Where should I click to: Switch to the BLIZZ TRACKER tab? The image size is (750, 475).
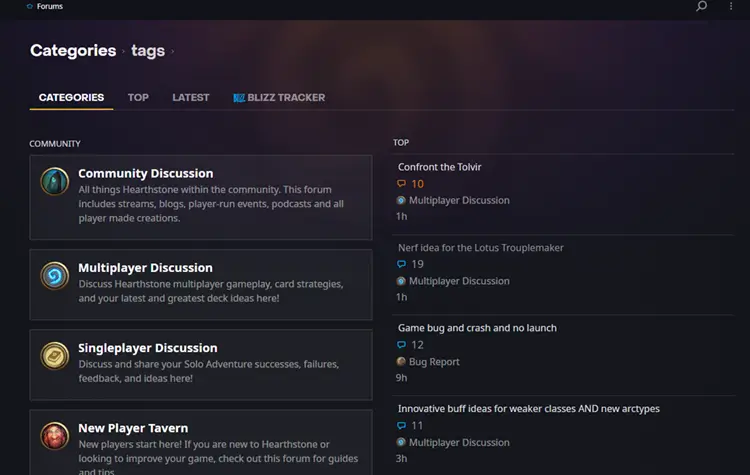[279, 98]
